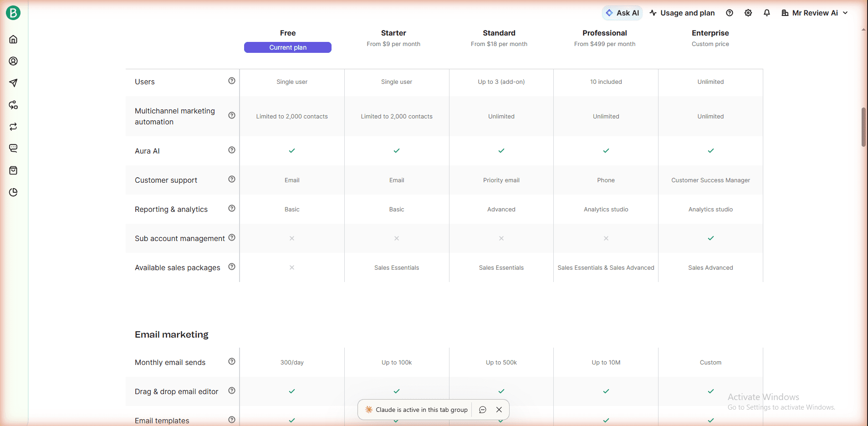Click 'From $9 per month' text
The width and height of the screenshot is (868, 426).
[x=393, y=44]
